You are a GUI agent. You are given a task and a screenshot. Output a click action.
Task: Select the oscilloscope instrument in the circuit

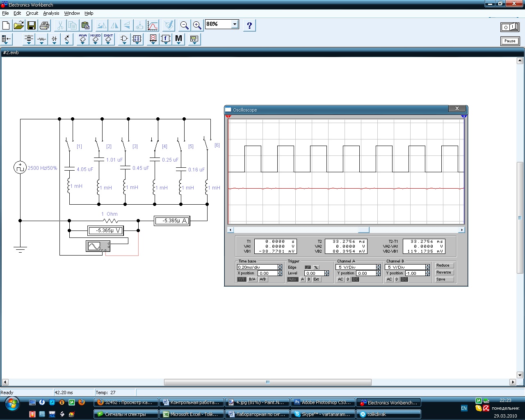(98, 246)
